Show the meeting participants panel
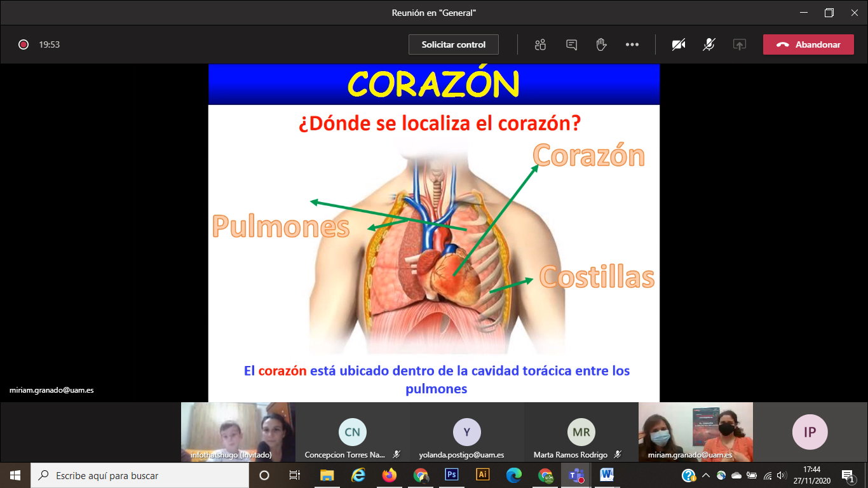Viewport: 868px width, 488px height. point(540,44)
